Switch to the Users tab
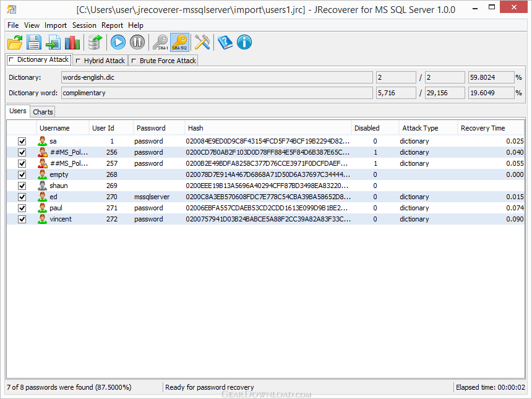 tap(18, 111)
